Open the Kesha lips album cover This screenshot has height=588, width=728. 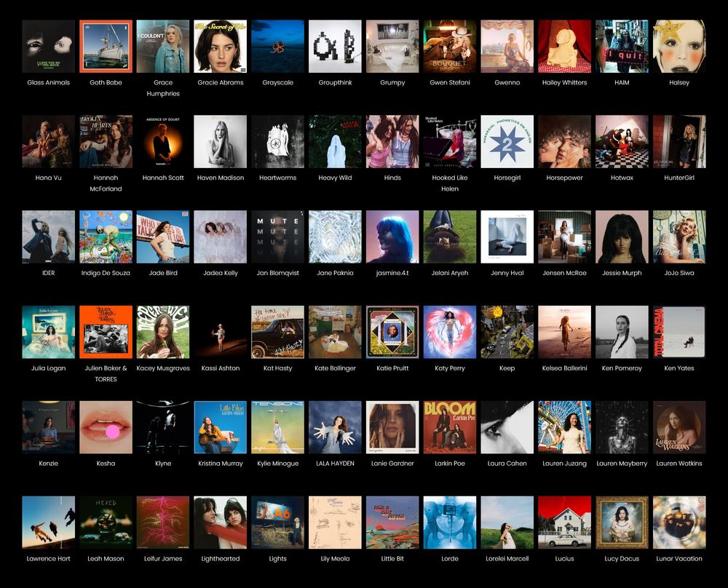[x=106, y=427]
